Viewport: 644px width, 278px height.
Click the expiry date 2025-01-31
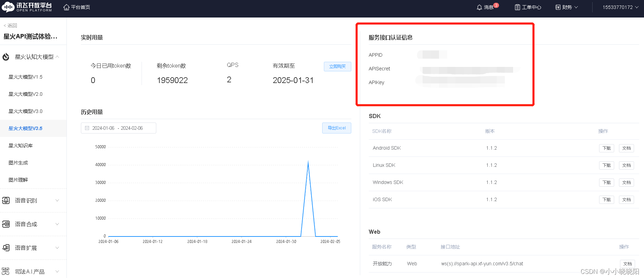tap(293, 80)
